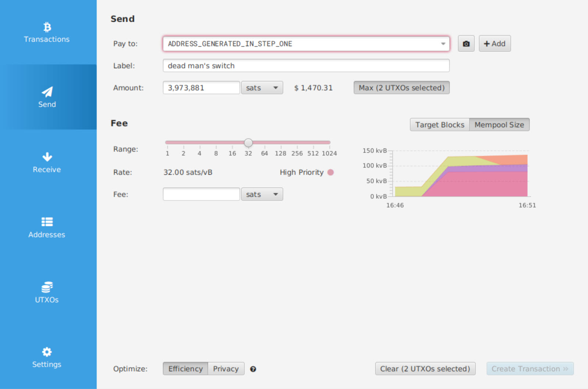Switch chart to Mempool Size
This screenshot has width=588, height=389.
499,125
